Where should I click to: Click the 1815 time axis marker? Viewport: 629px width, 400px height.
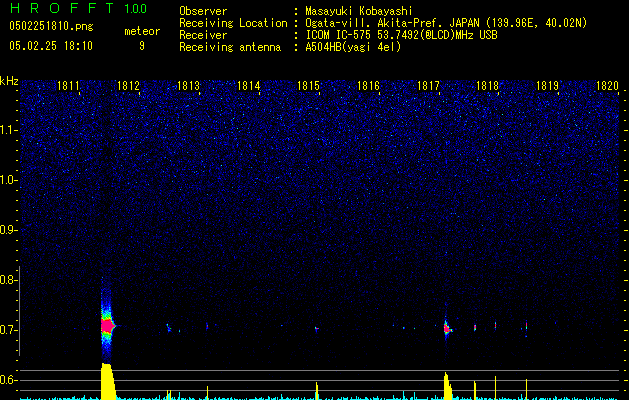(308, 85)
